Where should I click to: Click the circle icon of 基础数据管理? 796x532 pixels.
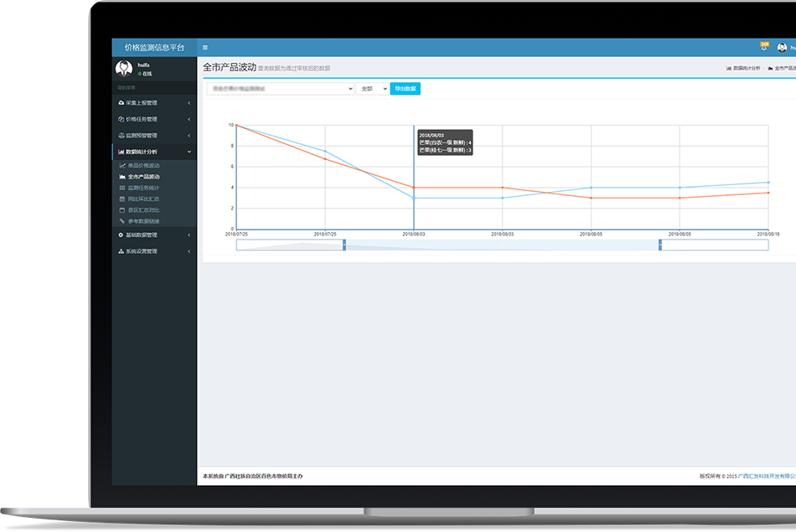pyautogui.click(x=121, y=235)
